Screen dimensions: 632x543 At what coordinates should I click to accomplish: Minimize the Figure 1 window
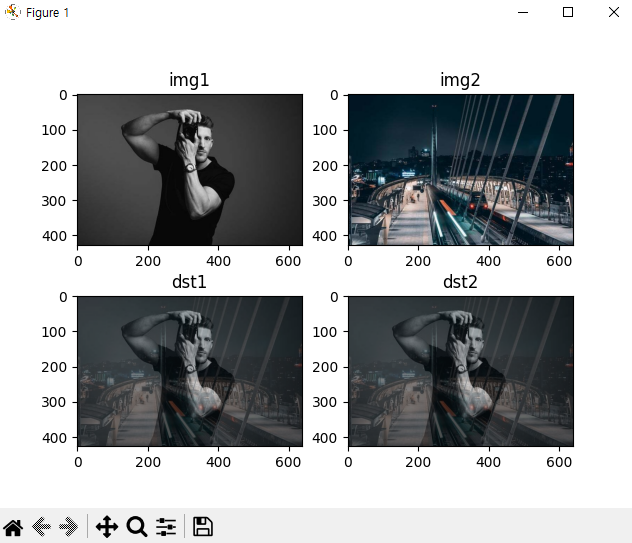pyautogui.click(x=523, y=12)
